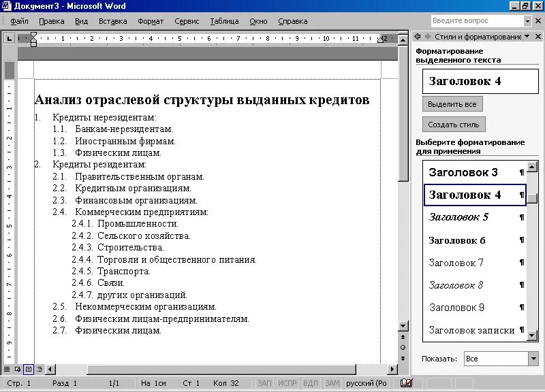Close the Стили и форматирование task pane
Image resolution: width=545 pixels, height=392 pixels.
coord(538,36)
